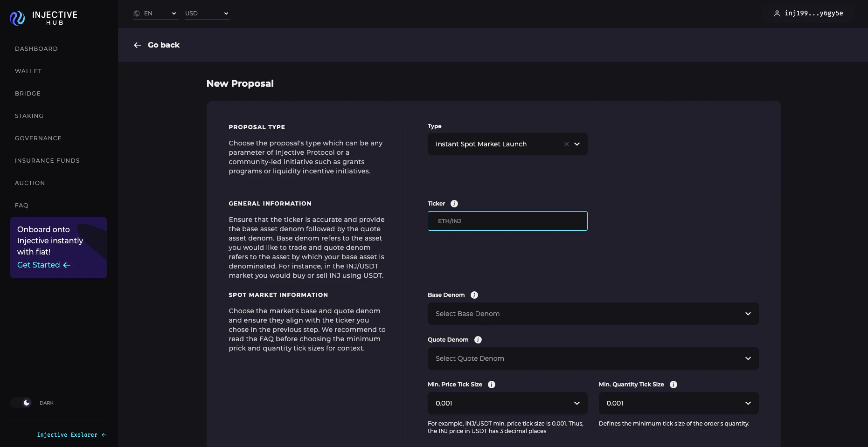Clear the Type selection with X icon

567,144
